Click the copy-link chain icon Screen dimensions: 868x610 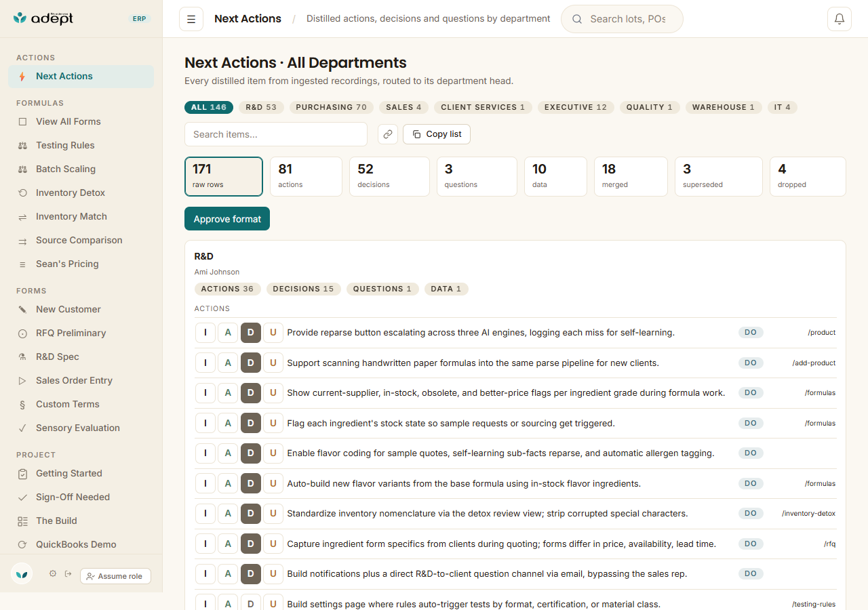[388, 134]
